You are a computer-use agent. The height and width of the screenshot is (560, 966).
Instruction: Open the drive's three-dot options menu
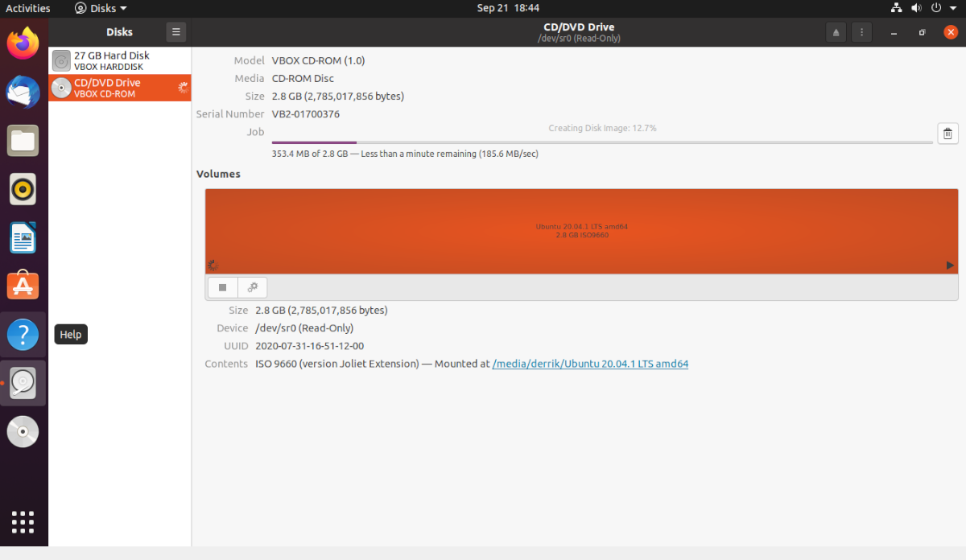pos(861,32)
